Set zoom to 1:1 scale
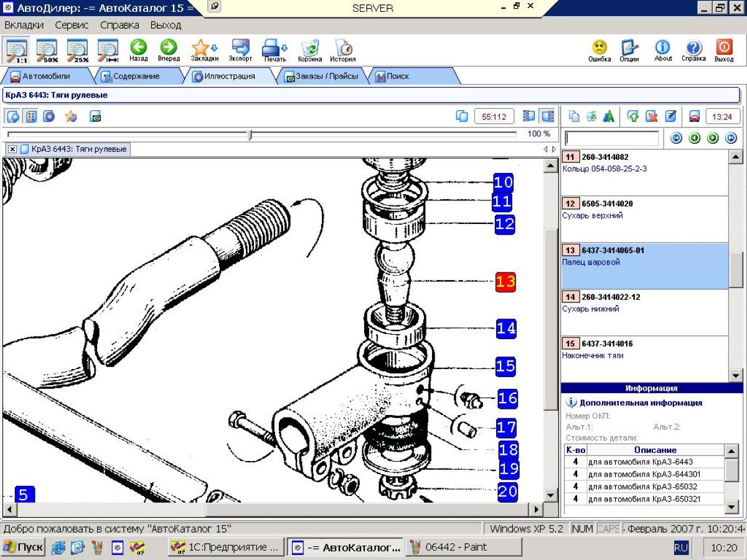This screenshot has height=560, width=747. pos(17,51)
